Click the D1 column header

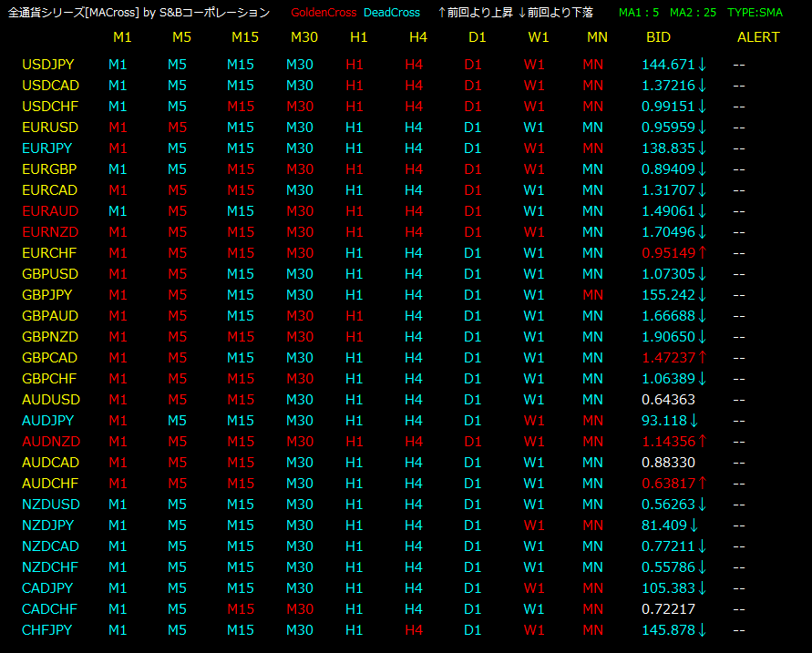[x=477, y=37]
